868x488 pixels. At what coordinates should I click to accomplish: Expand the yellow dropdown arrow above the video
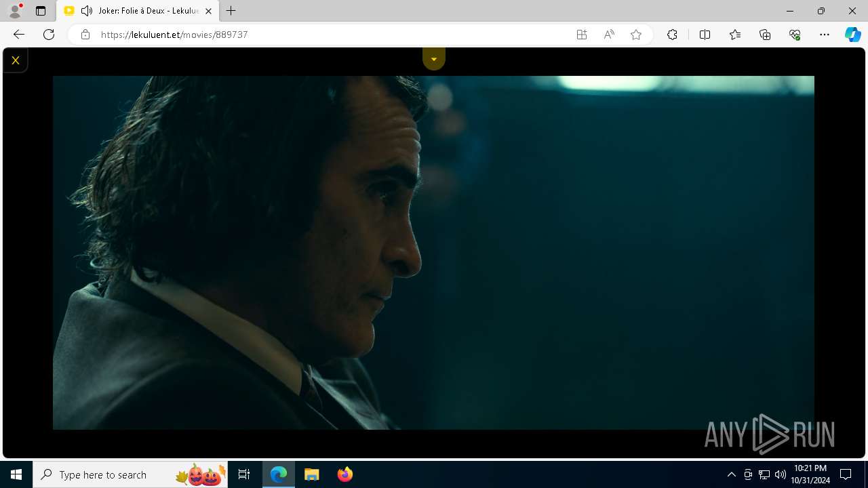coord(434,59)
